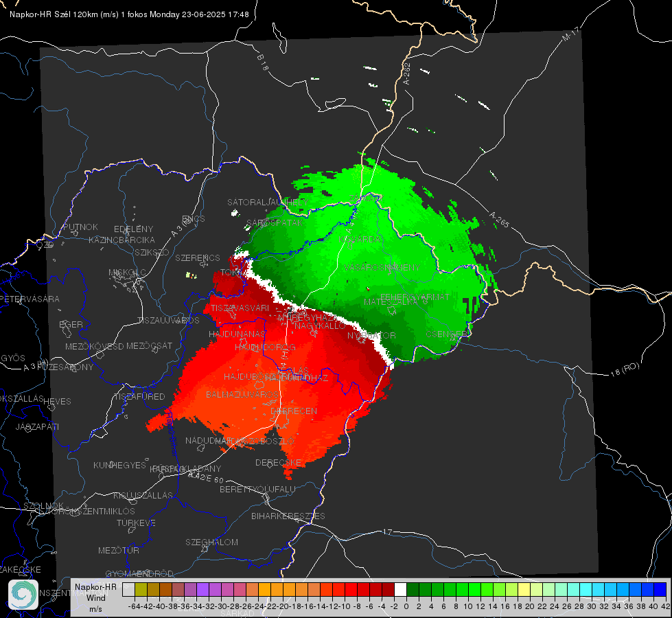
Task: Click the PÉTERVÁSÁRA label
Action: (x=30, y=299)
